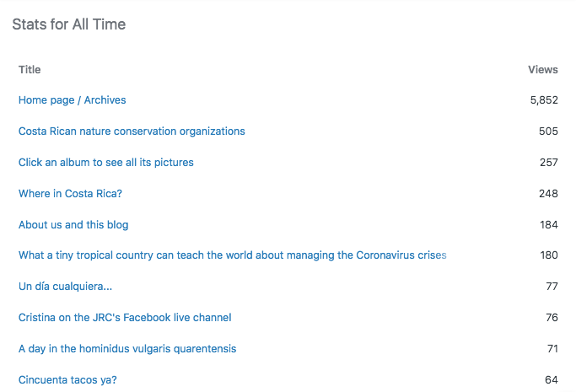Click the Stats for All Time heading
This screenshot has width=576, height=392.
coord(69,24)
